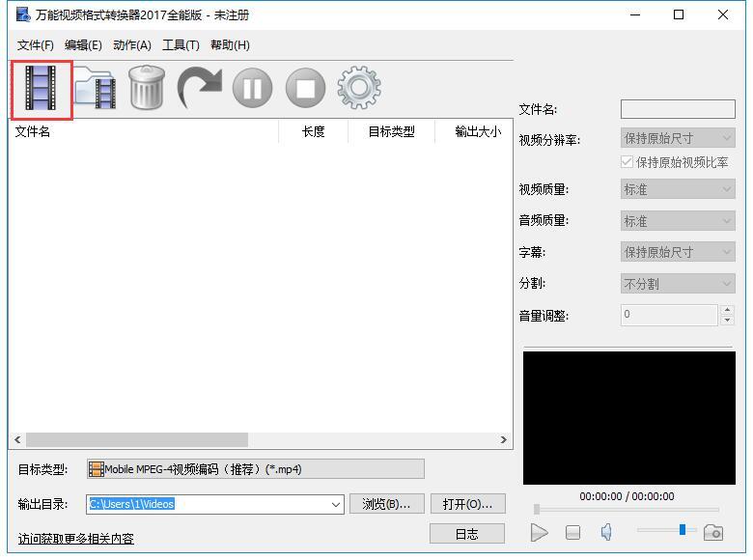753x560 pixels.
Task: Open the 编辑(E) menu
Action: pos(83,45)
